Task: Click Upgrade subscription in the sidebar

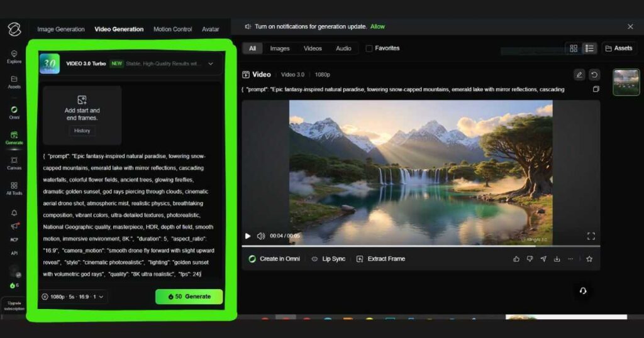Action: pyautogui.click(x=14, y=305)
